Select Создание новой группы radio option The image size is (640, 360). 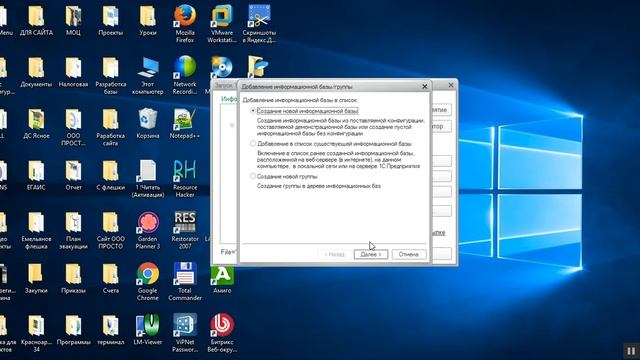(x=253, y=176)
